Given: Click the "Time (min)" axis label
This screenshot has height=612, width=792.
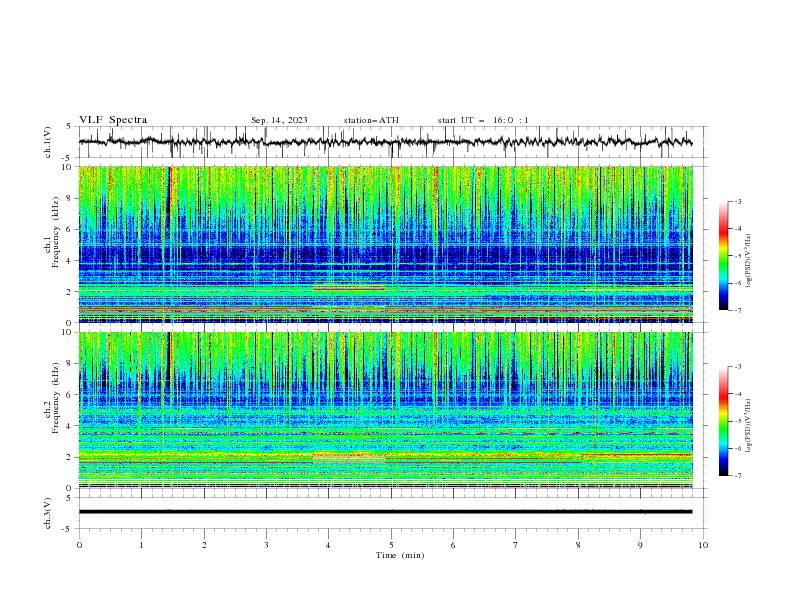Looking at the screenshot, I should [400, 555].
